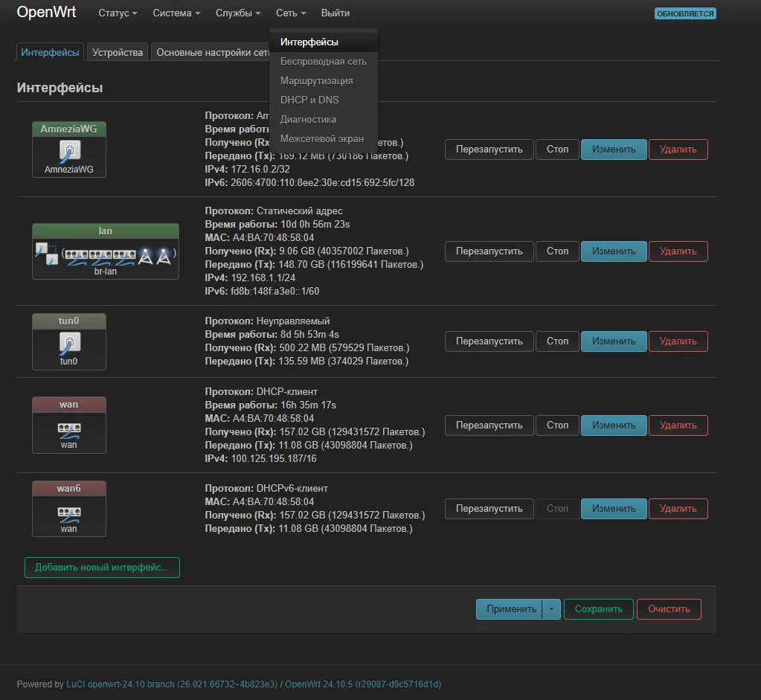The image size is (761, 700).
Task: Click the wan6 interface name header
Action: 69,488
